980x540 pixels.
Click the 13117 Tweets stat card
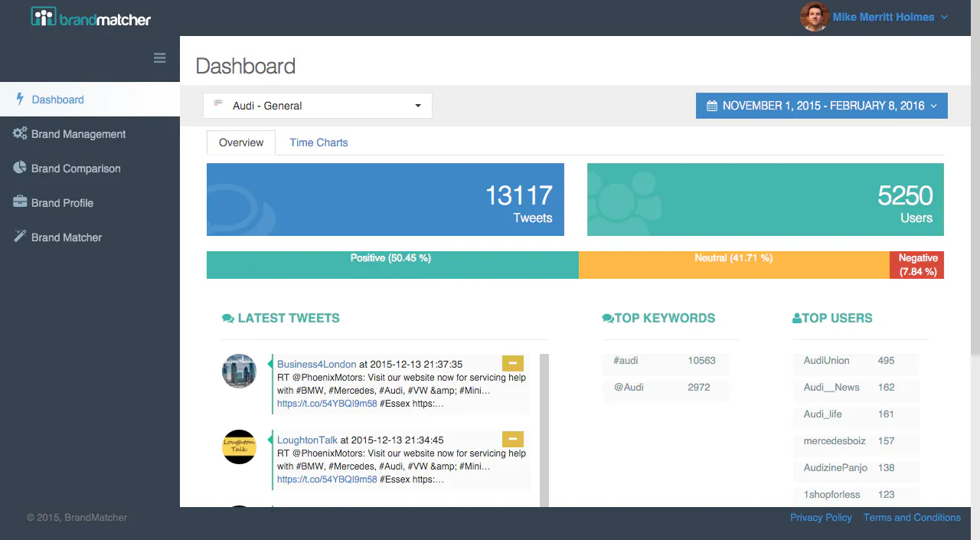click(385, 199)
